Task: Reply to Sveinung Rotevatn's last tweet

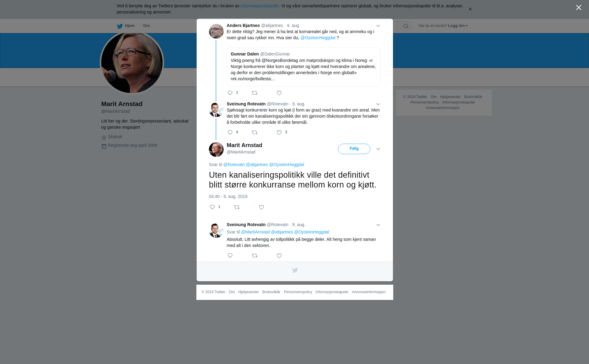Action: point(230,256)
